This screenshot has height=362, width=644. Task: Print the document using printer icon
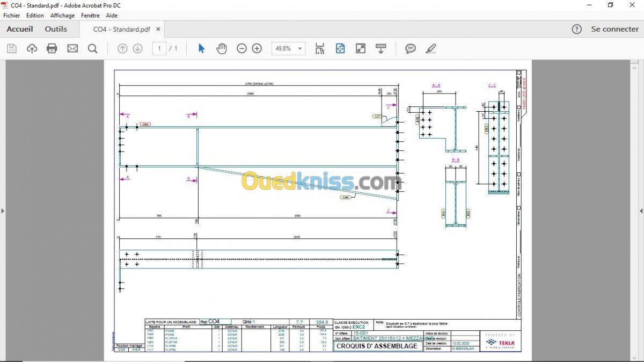tap(52, 48)
